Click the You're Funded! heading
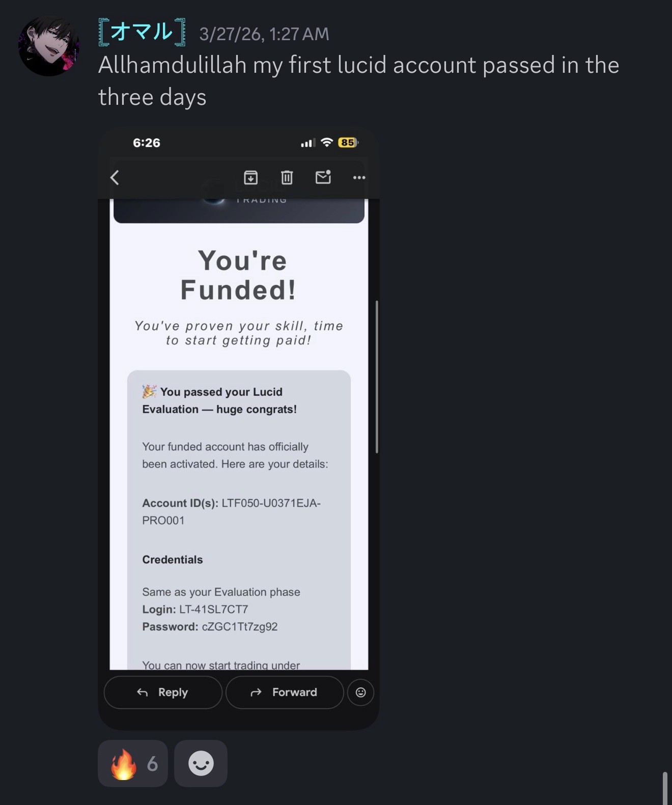This screenshot has width=672, height=805. [239, 275]
